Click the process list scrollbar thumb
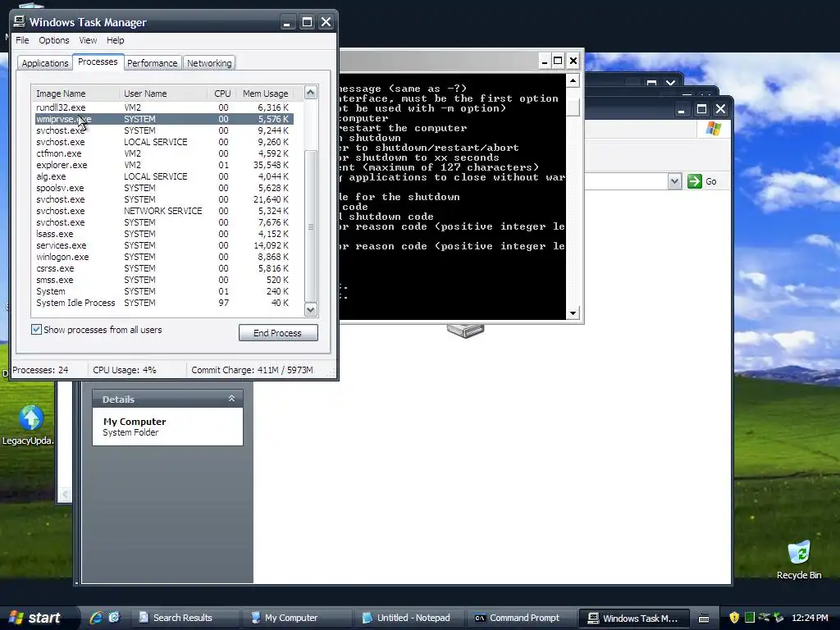The width and height of the screenshot is (840, 630). coord(311,226)
